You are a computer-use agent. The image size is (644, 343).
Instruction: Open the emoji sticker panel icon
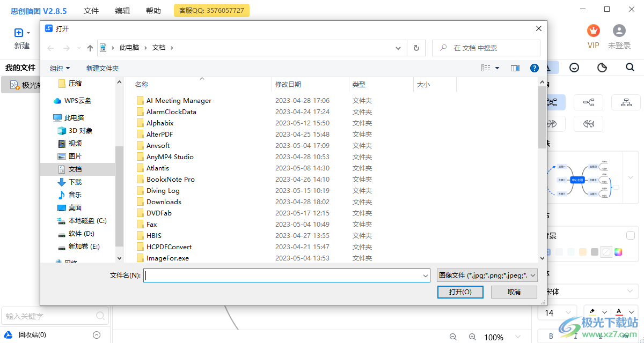click(574, 67)
